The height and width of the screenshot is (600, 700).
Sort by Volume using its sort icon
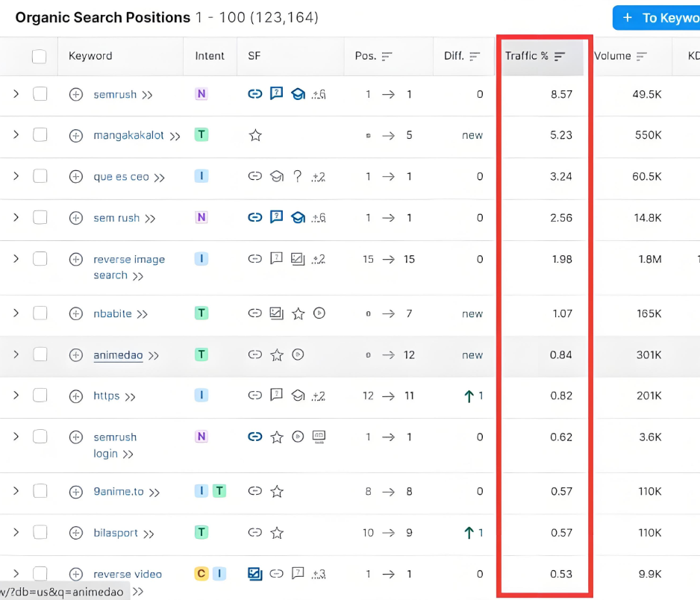642,56
